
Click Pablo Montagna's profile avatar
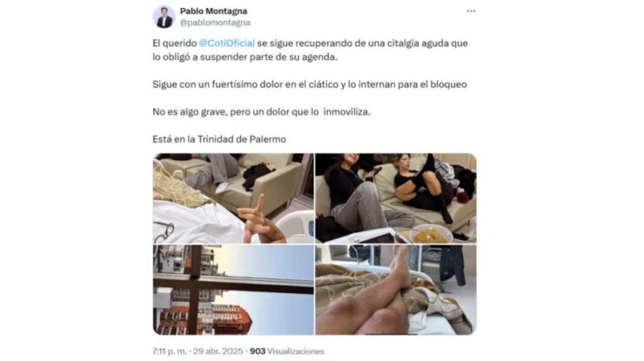(164, 17)
